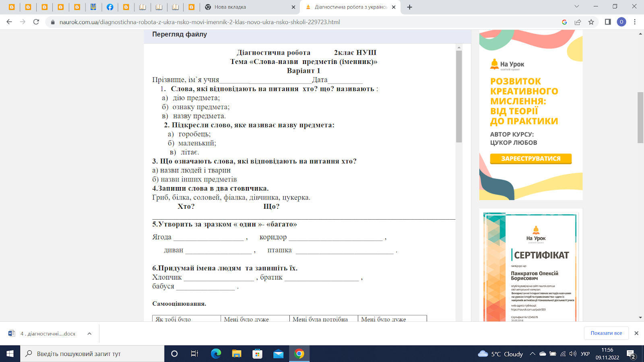Click the taskbar search box

(92, 354)
